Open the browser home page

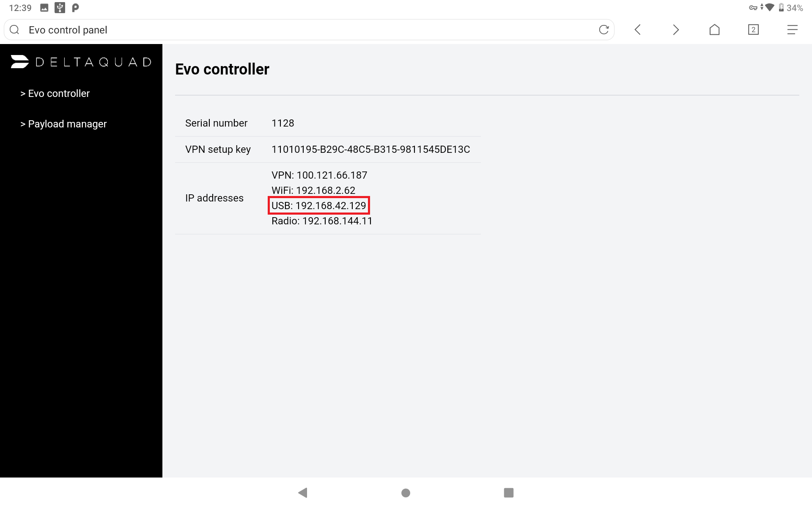click(714, 30)
